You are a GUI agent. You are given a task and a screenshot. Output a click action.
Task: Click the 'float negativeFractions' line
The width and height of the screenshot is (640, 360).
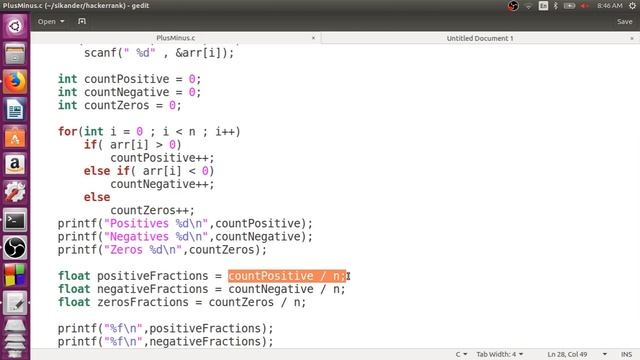[202, 289]
